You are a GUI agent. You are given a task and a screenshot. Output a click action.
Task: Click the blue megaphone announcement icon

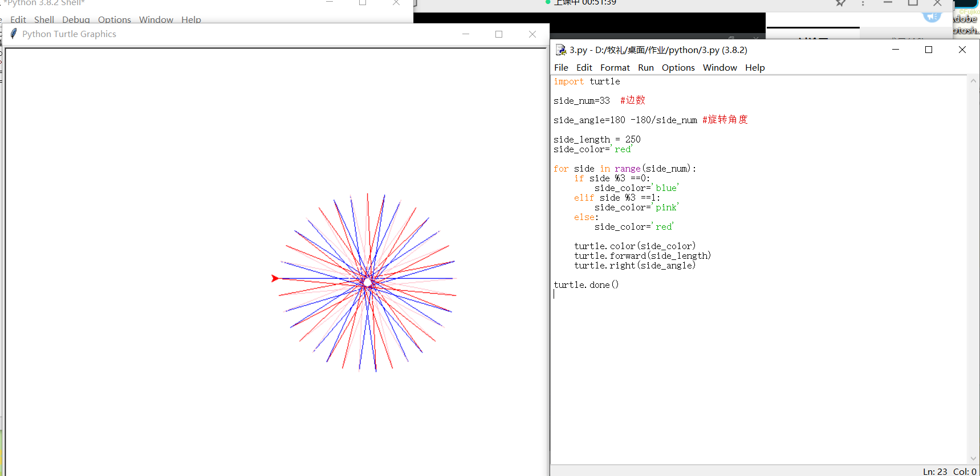(x=932, y=17)
